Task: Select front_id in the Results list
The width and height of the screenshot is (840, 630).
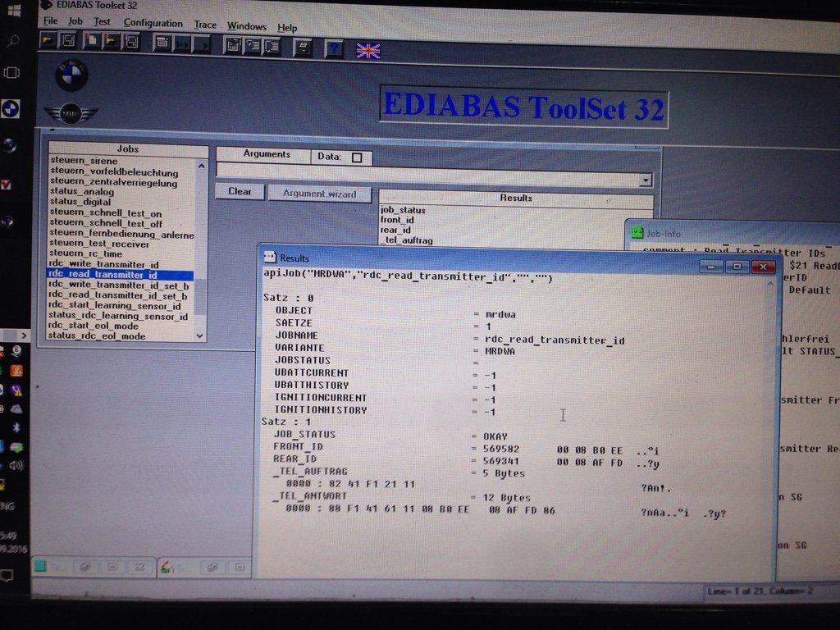Action: [x=397, y=220]
